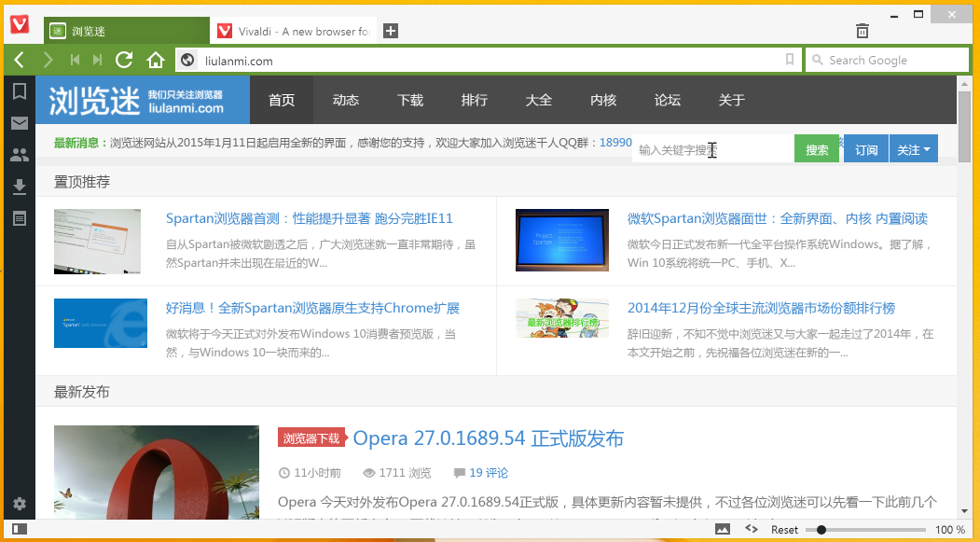Viewport: 980px width, 542px height.
Task: Open a new tab with plus button
Action: pos(391,31)
